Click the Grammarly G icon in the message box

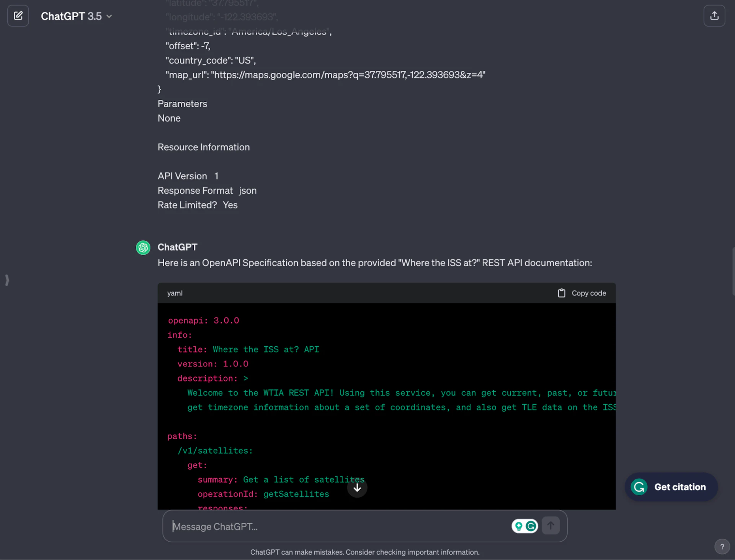click(x=532, y=526)
